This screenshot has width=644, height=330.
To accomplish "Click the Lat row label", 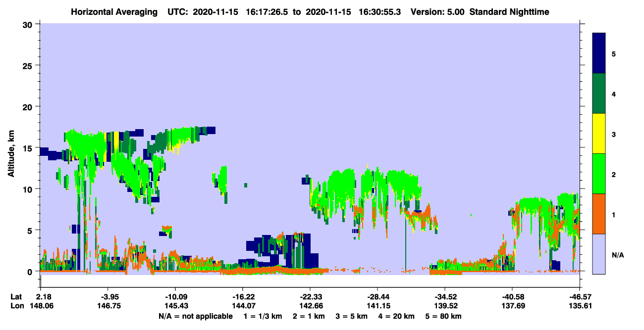I will coord(16,297).
